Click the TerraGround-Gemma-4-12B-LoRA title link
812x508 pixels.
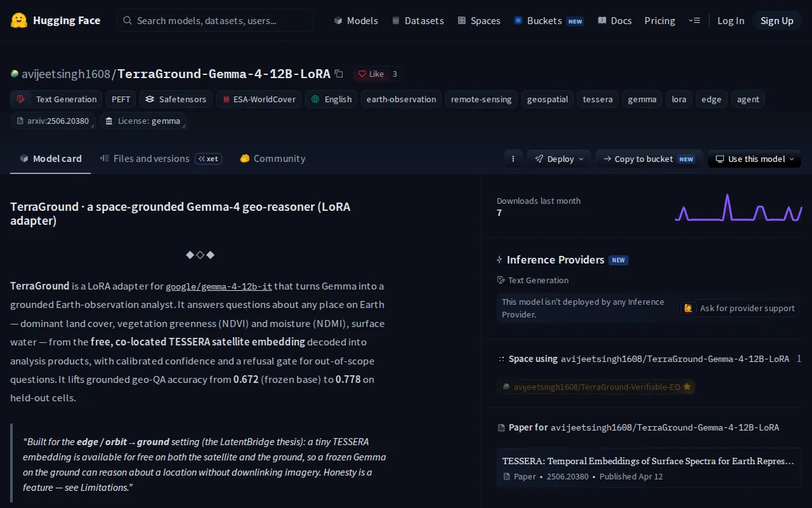pos(224,74)
